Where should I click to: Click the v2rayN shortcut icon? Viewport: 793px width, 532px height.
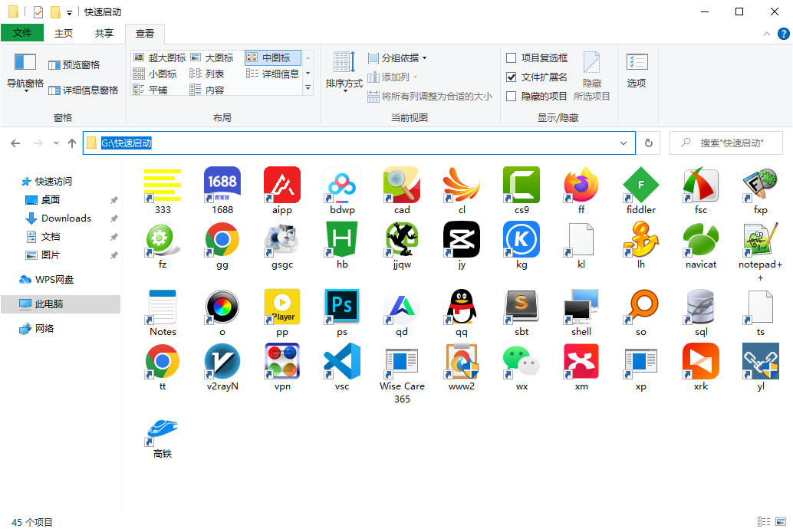coord(222,363)
